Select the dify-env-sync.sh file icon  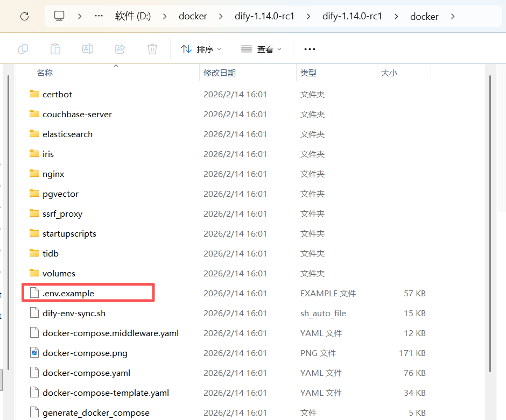[34, 312]
